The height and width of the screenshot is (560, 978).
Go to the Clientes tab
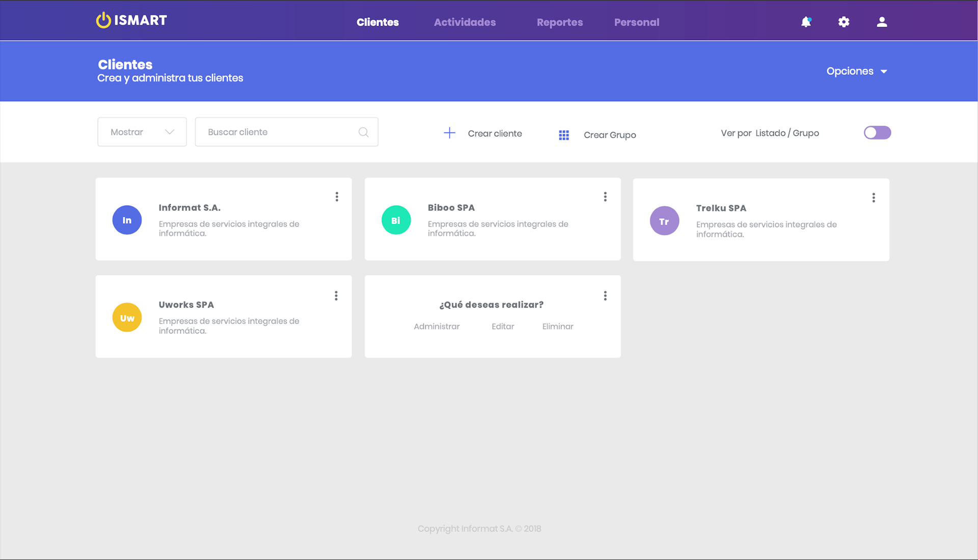point(377,22)
